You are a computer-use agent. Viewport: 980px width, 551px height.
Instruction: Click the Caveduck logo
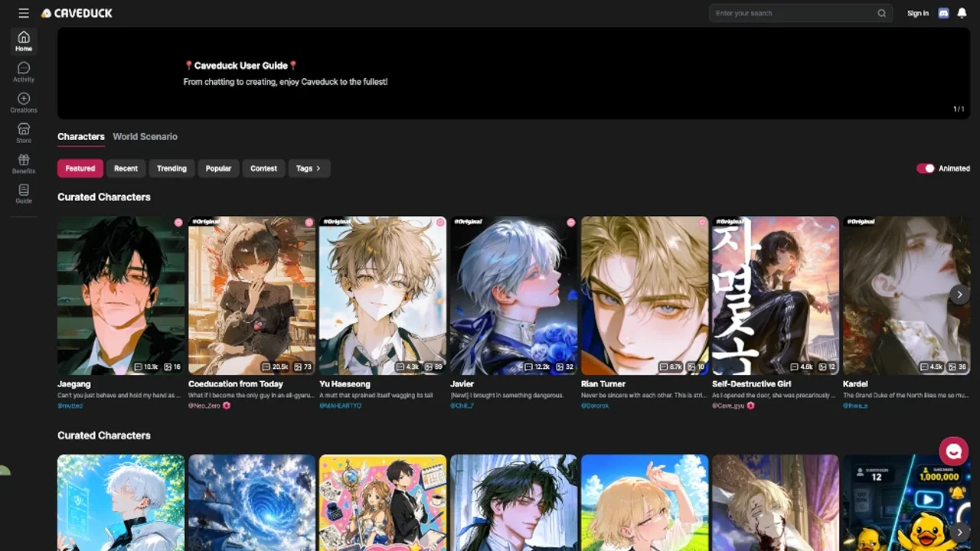(77, 13)
